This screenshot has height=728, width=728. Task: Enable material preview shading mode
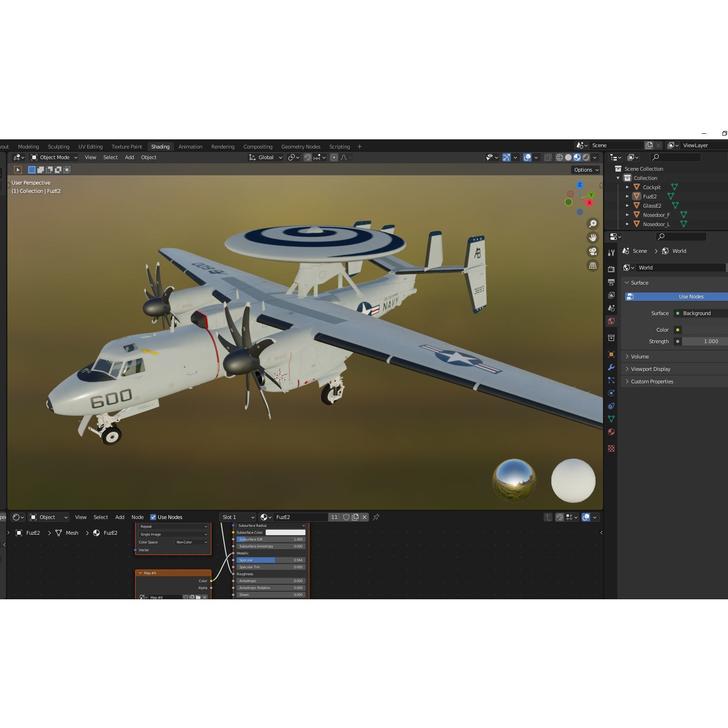tap(577, 157)
